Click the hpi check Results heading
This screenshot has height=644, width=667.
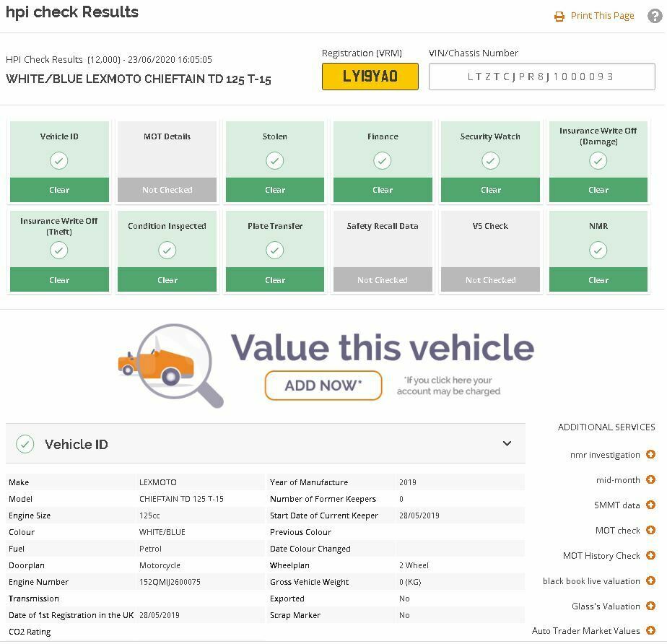(x=72, y=12)
